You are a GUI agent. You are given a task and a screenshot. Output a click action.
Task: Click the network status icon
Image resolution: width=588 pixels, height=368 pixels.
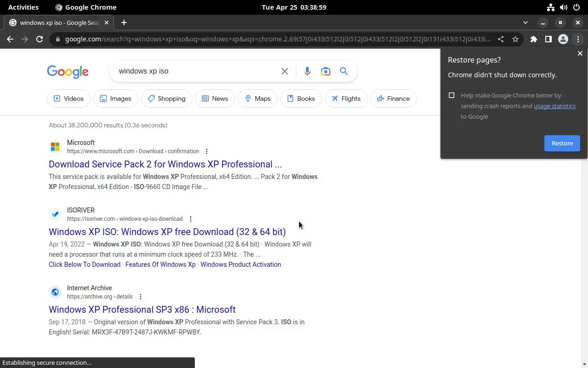coord(550,7)
